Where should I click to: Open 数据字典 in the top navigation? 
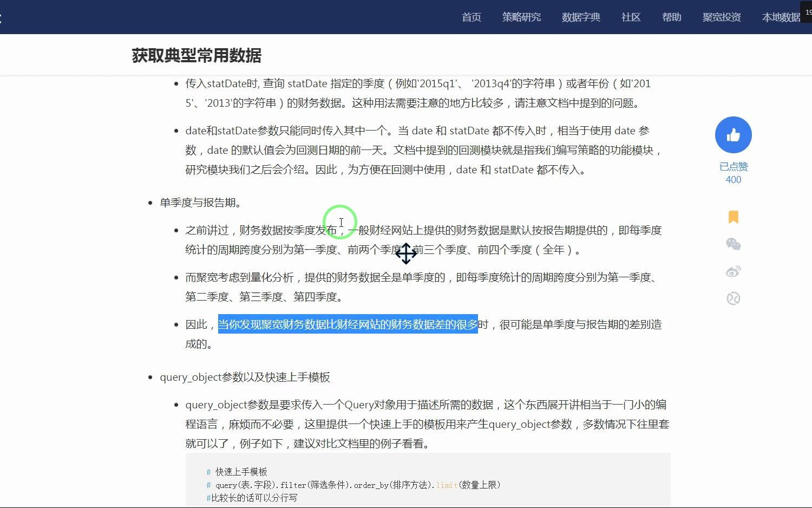point(581,17)
